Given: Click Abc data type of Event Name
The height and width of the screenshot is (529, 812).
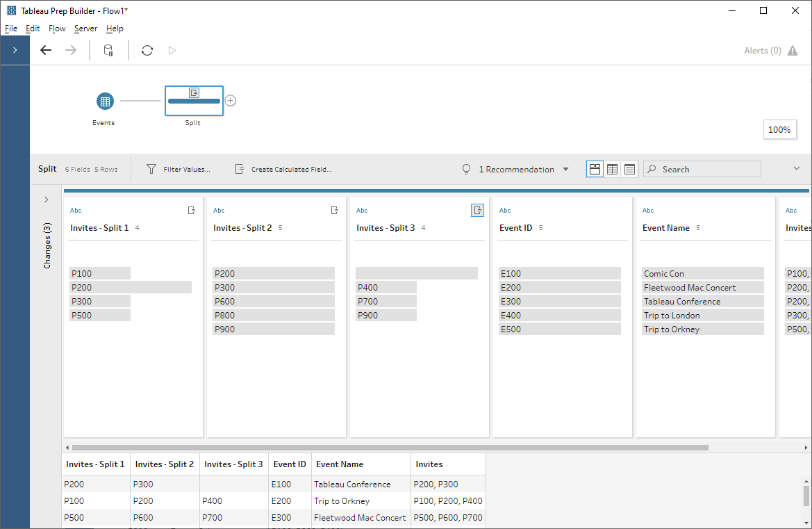Looking at the screenshot, I should pos(648,211).
